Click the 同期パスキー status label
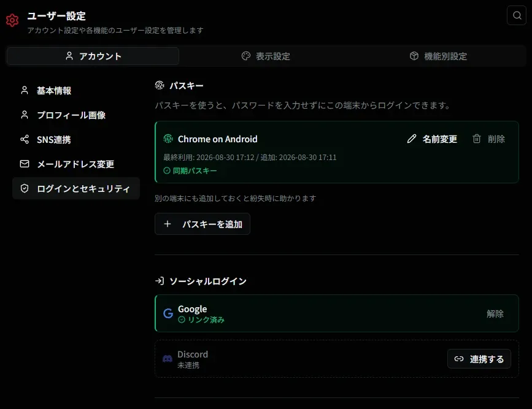532x409 pixels. point(195,170)
